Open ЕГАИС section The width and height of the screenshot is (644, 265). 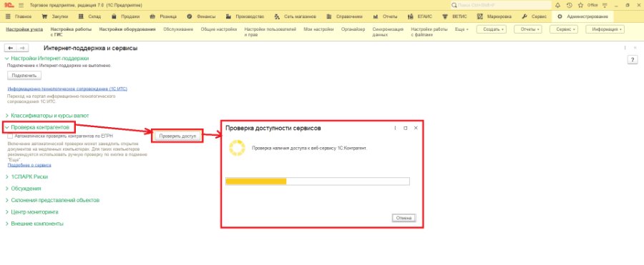[421, 17]
